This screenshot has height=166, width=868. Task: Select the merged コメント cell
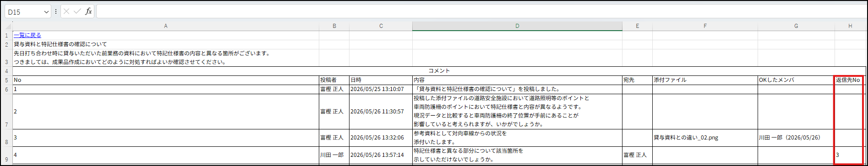tap(439, 71)
